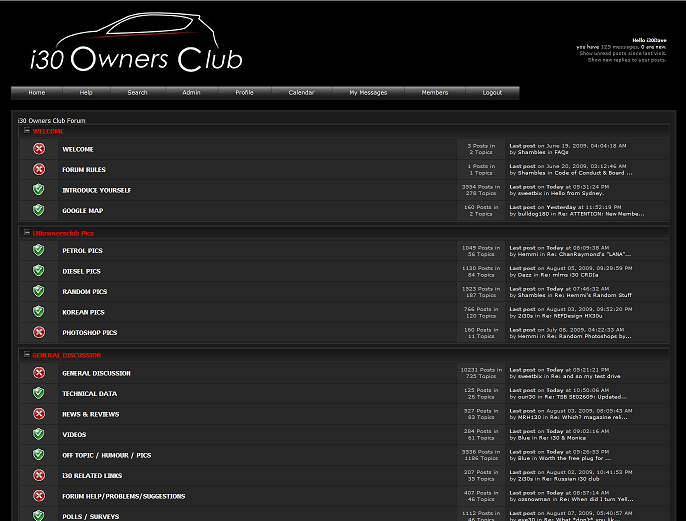Open the FORUM HELP/PROBLEMS/SUGGESTIONS board
The image size is (686, 521).
pyautogui.click(x=124, y=496)
